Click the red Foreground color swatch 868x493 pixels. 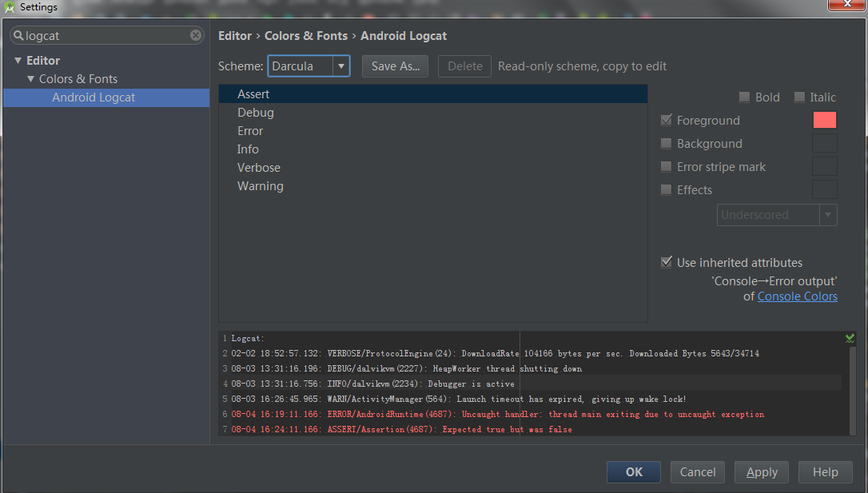(824, 120)
